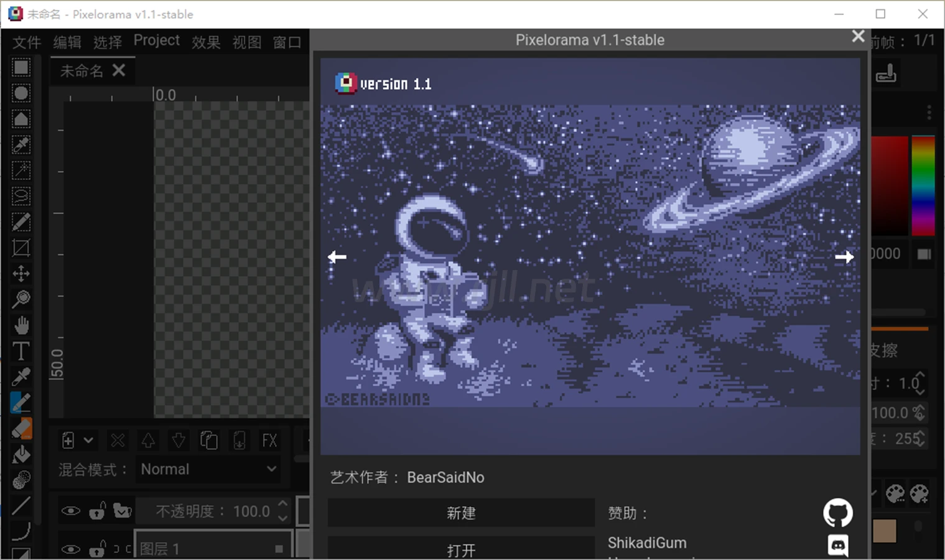Image resolution: width=945 pixels, height=560 pixels.
Task: Choose the Lasso selection tool
Action: [21, 196]
